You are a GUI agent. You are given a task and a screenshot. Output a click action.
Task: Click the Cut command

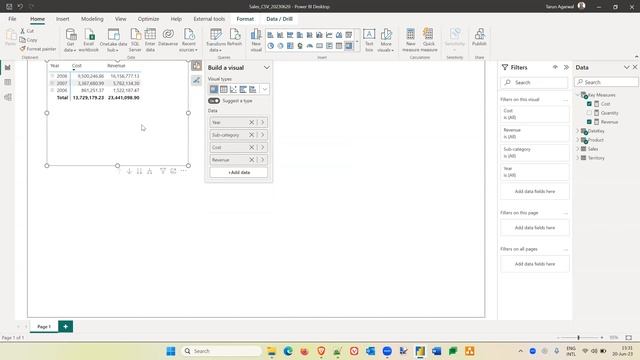27,31
